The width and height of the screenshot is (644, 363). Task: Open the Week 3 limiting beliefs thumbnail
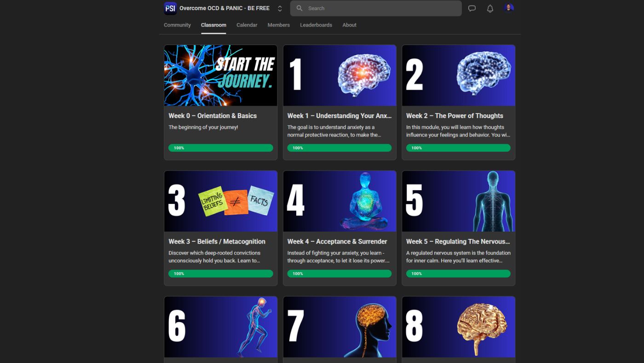[221, 201]
